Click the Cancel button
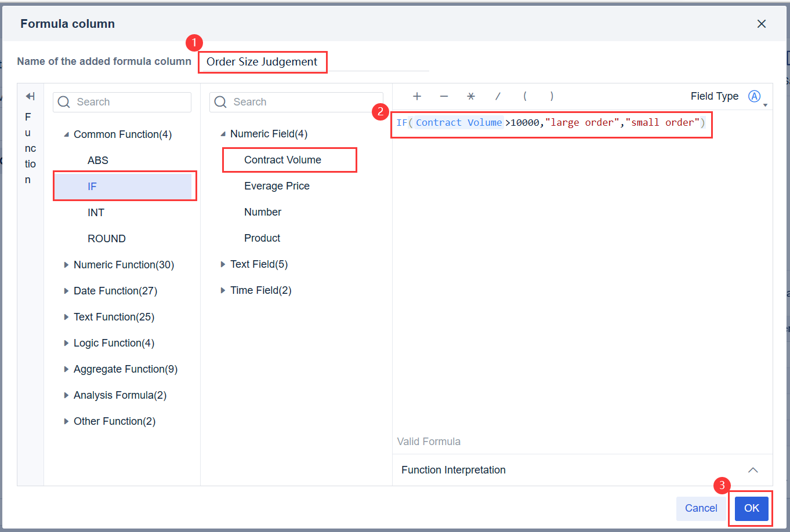The image size is (790, 532). (x=701, y=508)
